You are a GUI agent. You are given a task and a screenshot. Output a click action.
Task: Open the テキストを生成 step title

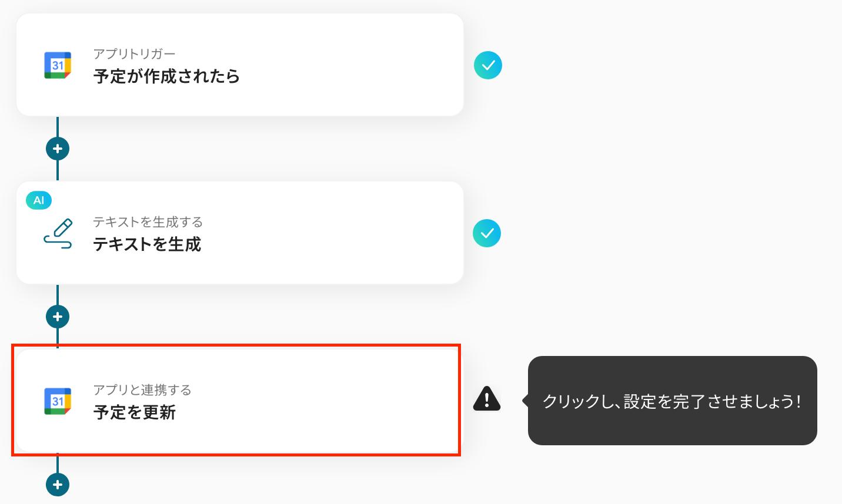point(147,244)
